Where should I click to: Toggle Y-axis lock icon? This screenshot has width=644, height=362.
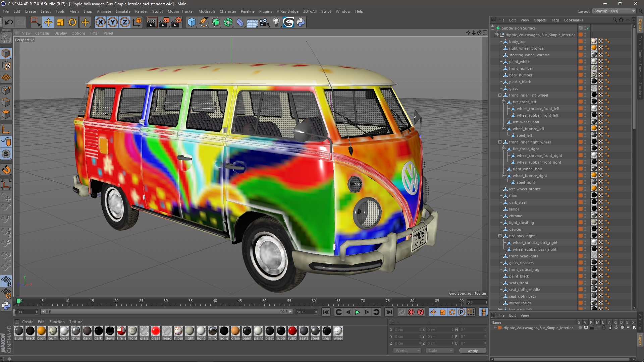tap(113, 22)
